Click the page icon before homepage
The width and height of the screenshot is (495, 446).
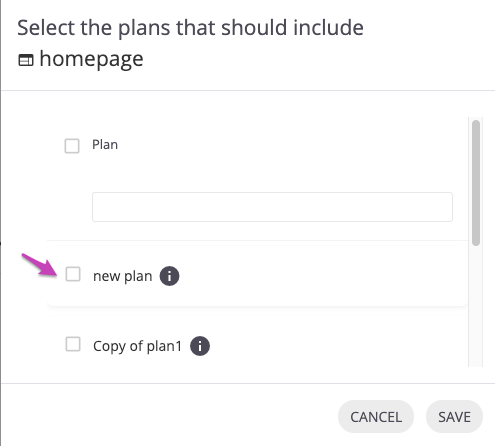26,60
